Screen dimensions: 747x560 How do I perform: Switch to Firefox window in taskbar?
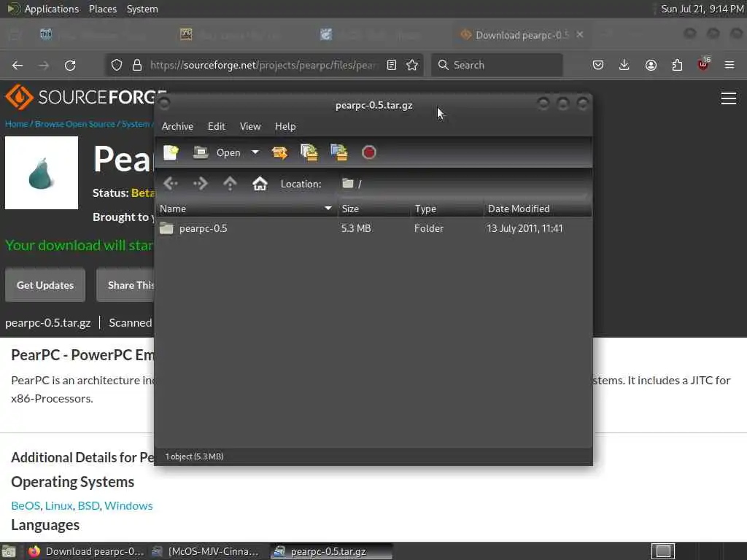coord(86,551)
